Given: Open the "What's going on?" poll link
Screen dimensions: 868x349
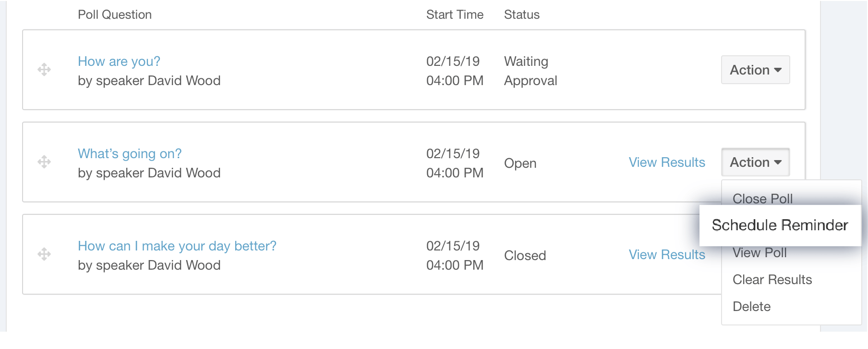Looking at the screenshot, I should pos(130,154).
